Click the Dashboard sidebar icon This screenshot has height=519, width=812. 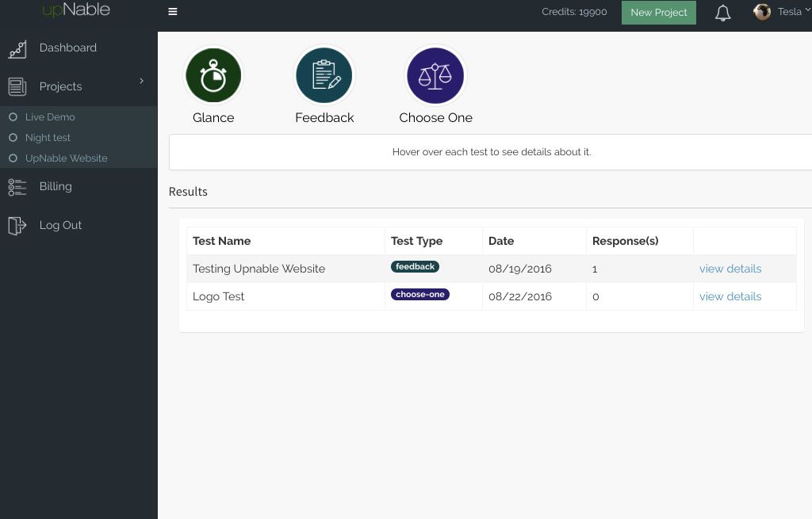[17, 48]
